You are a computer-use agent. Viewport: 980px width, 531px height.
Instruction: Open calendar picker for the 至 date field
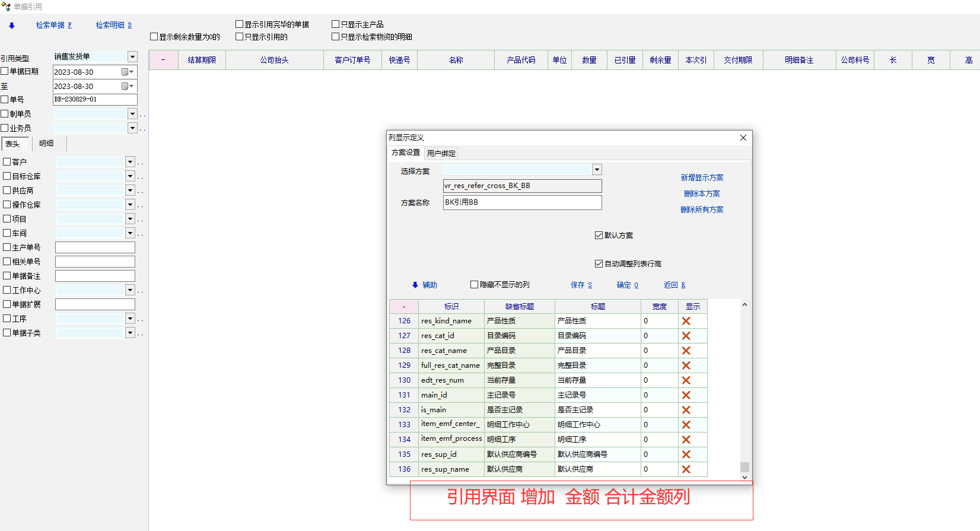tap(126, 87)
